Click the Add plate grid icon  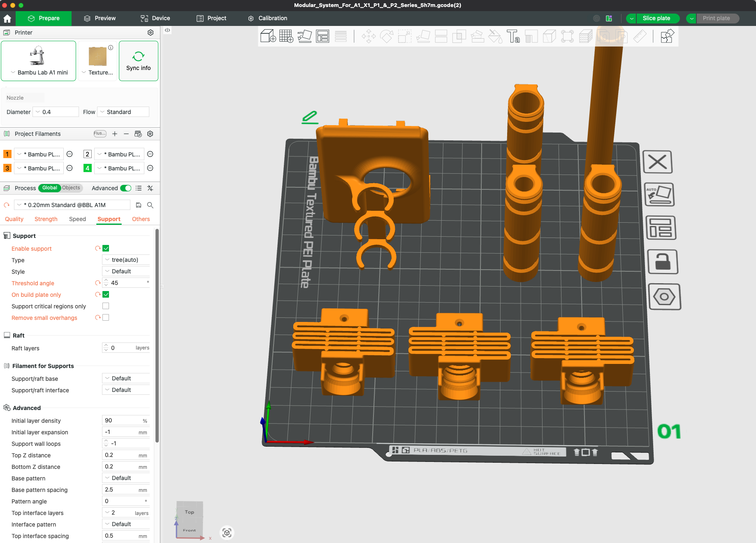click(286, 36)
